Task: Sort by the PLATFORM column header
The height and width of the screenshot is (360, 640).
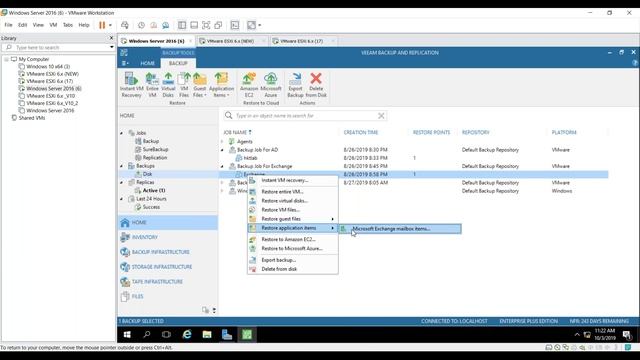Action: [x=564, y=132]
